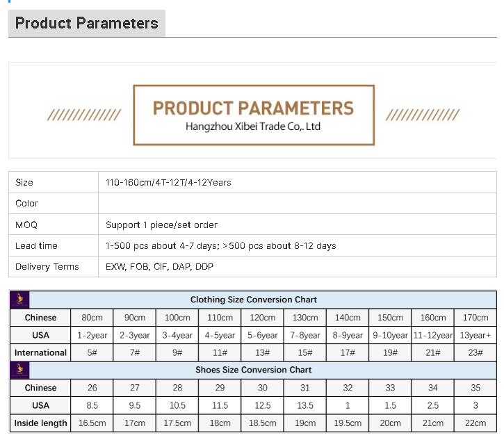Click the logo icon beside Shoes Size Conversion Chart
Image resolution: width=504 pixels, height=440 pixels.
point(19,370)
